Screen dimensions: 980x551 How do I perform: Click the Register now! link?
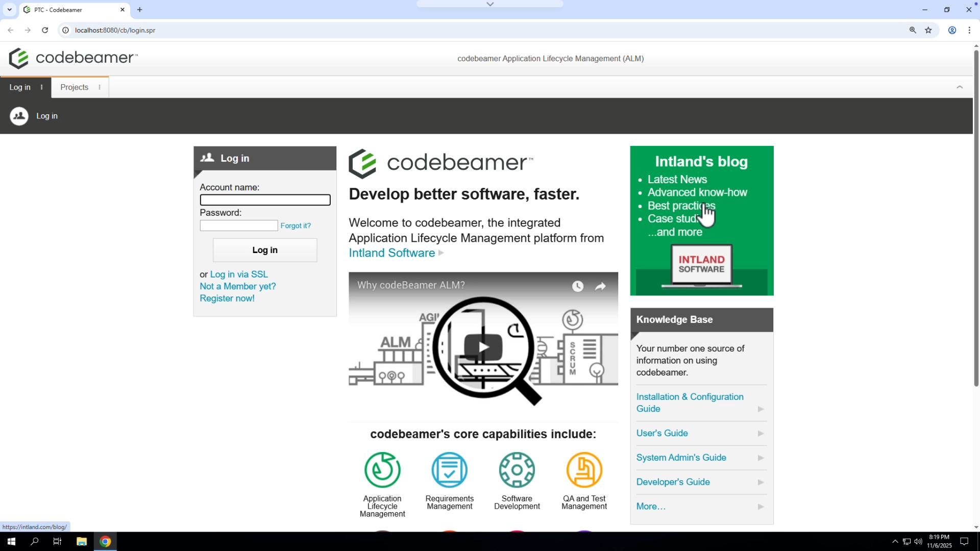click(227, 298)
